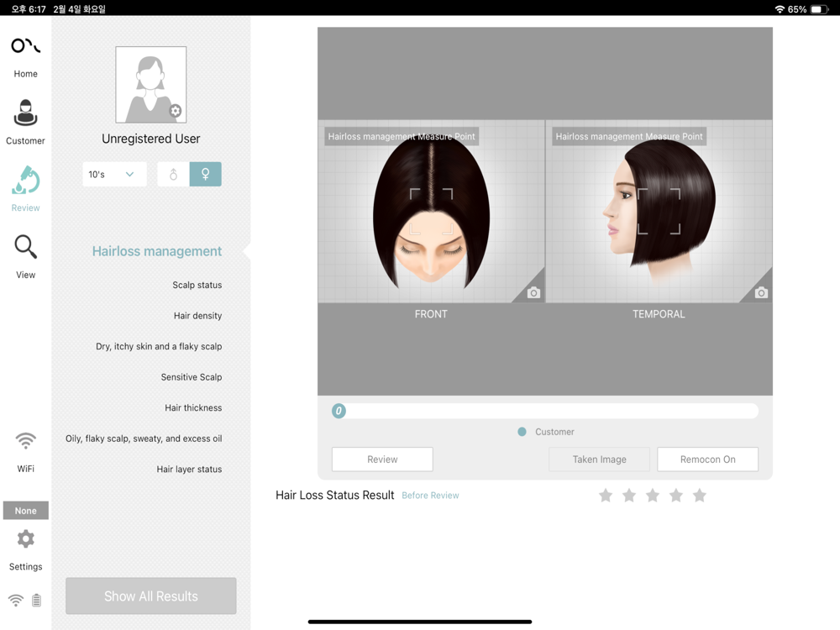Click the TEMPORAL label text
840x630 pixels.
[659, 314]
